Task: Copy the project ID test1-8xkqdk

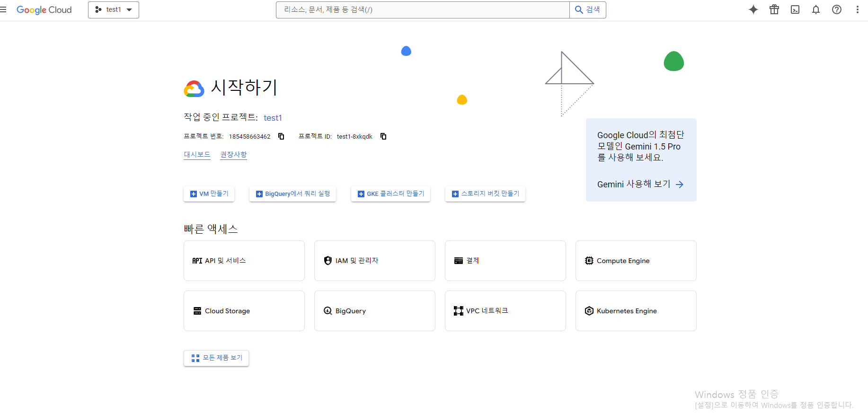Action: click(383, 136)
